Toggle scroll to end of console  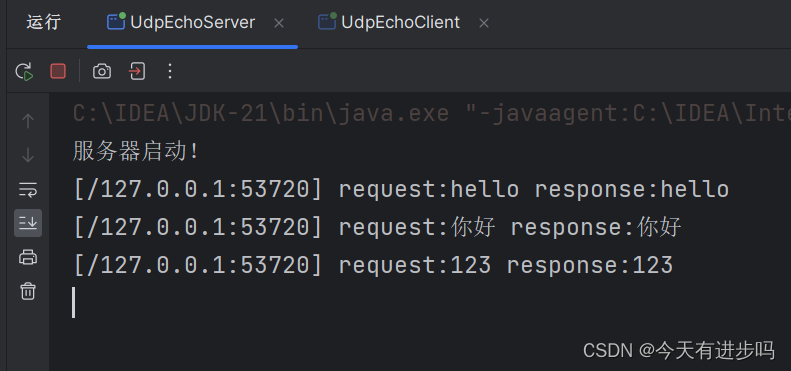coord(28,223)
